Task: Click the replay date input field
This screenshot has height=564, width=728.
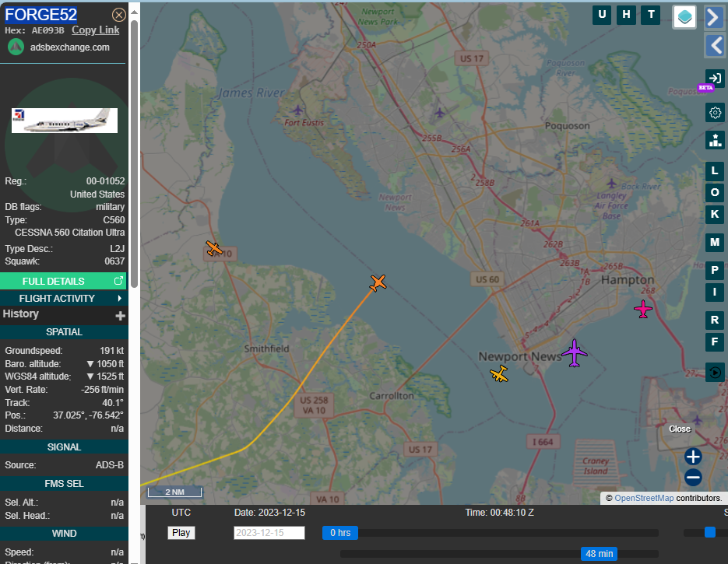Action: pos(269,533)
